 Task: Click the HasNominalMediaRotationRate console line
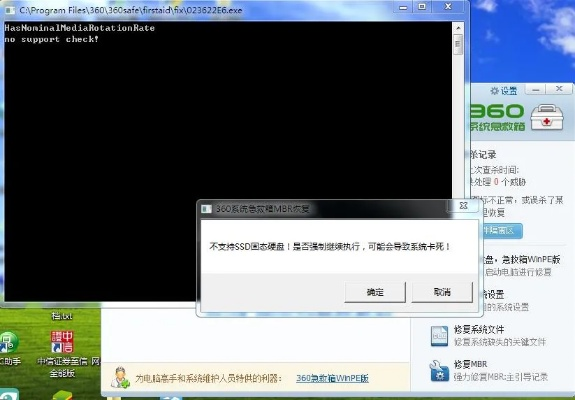80,28
